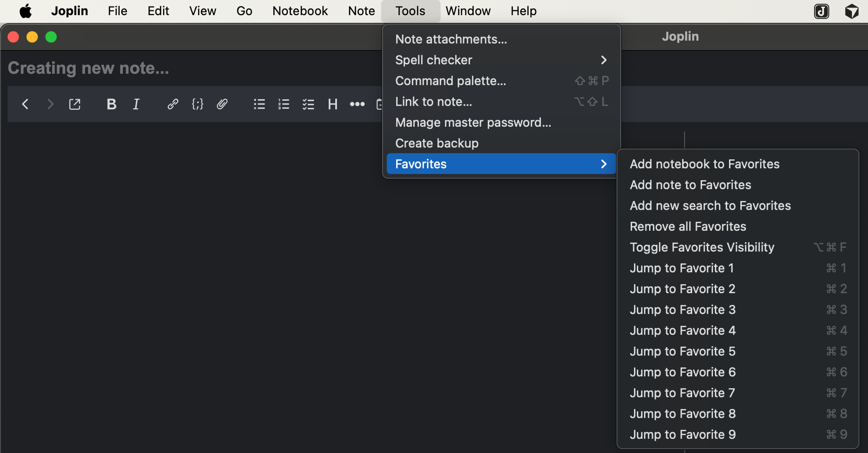This screenshot has width=868, height=453.
Task: Open the Notebook menu
Action: tap(300, 11)
